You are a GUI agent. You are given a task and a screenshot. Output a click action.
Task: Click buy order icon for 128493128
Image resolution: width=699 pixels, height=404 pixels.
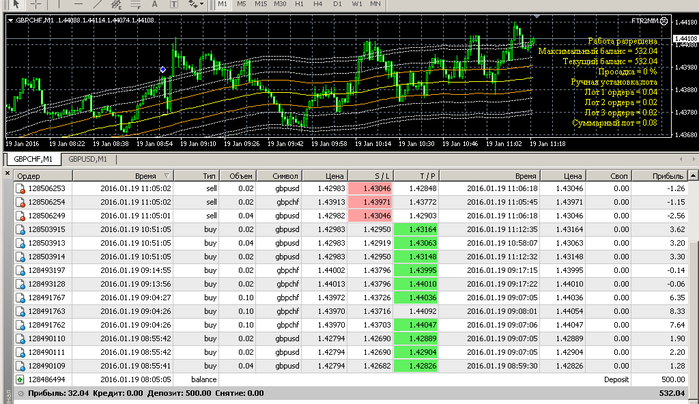tap(20, 284)
